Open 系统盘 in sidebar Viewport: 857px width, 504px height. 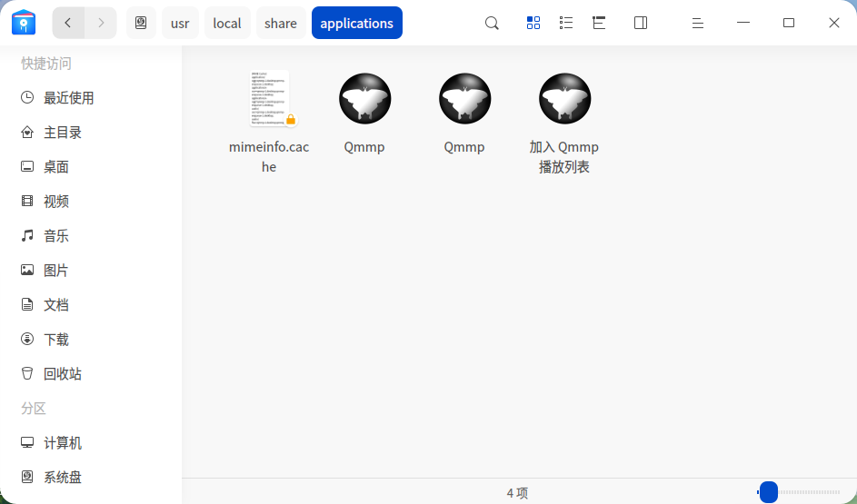(x=91, y=477)
